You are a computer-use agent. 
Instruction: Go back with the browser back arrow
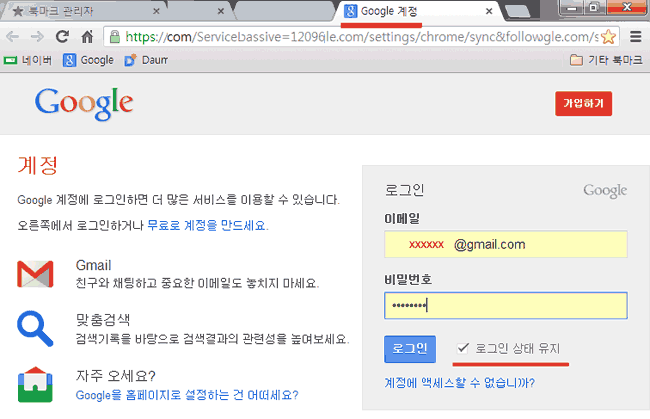(12, 37)
